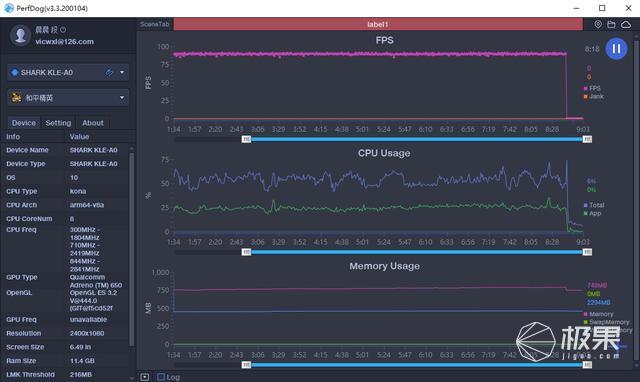This screenshot has height=382, width=640.
Task: Click the charts area vertical scrollbar
Action: [x=636, y=200]
